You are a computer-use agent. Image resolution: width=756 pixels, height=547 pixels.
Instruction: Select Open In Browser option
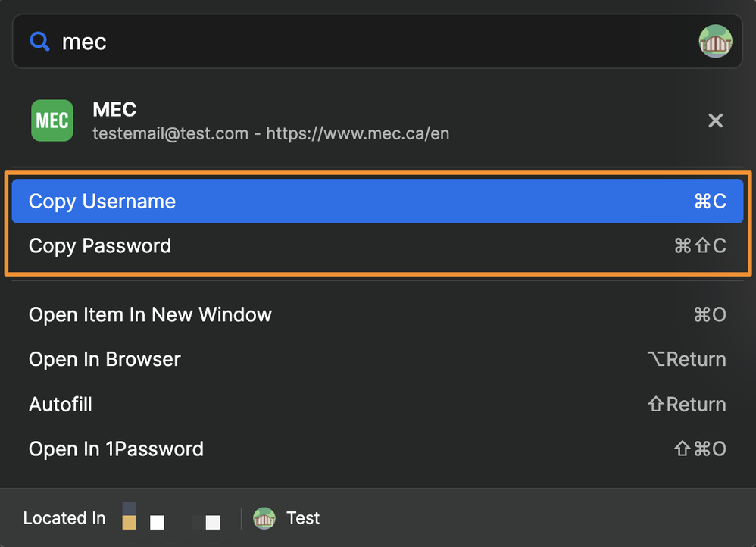tap(105, 359)
